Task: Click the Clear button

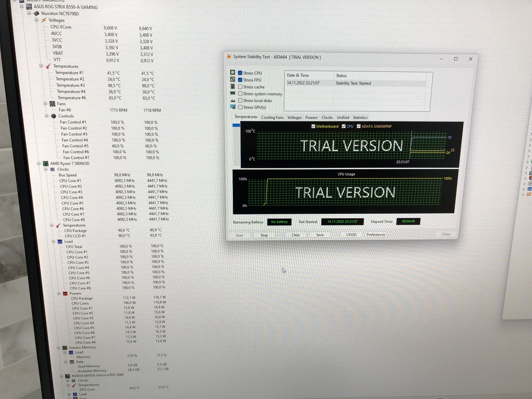Action: 296,235
